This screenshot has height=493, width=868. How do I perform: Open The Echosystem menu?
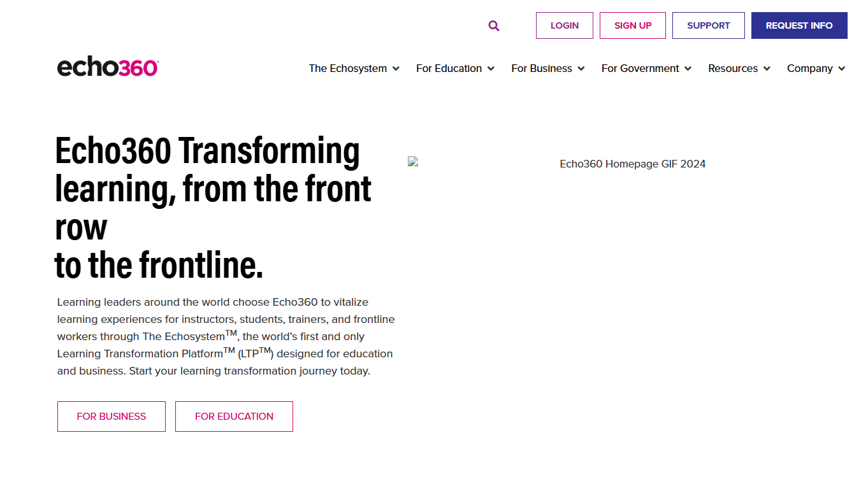pos(348,68)
